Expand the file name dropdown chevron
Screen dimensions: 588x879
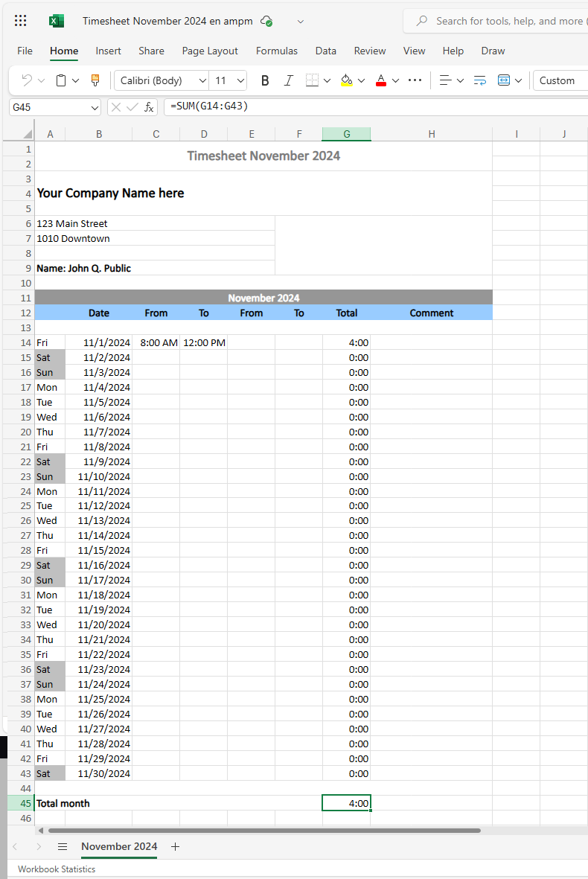pos(301,22)
